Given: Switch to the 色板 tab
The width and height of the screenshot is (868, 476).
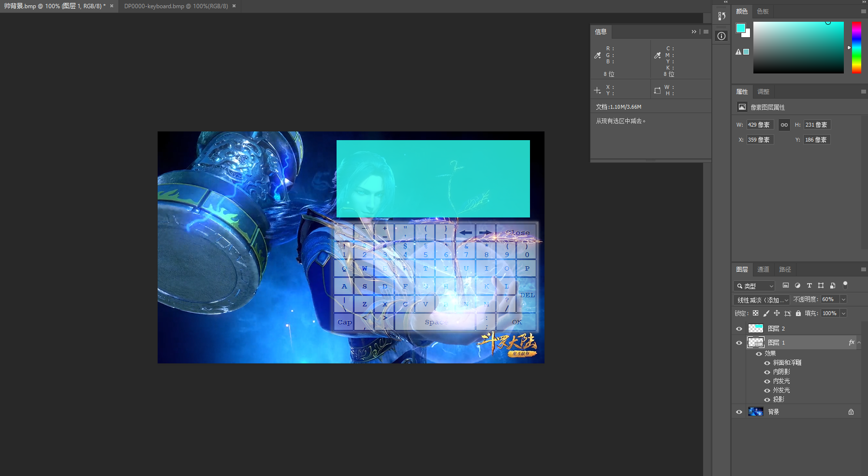Looking at the screenshot, I should pos(763,11).
